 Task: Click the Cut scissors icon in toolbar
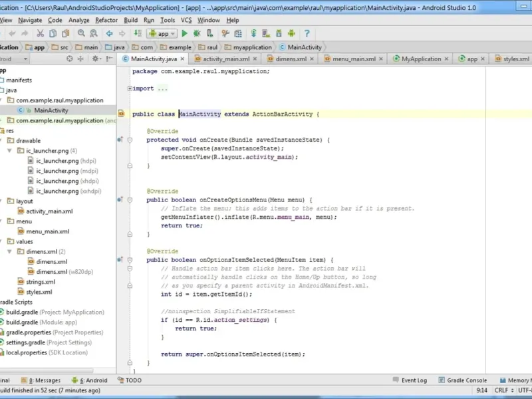tap(40, 33)
